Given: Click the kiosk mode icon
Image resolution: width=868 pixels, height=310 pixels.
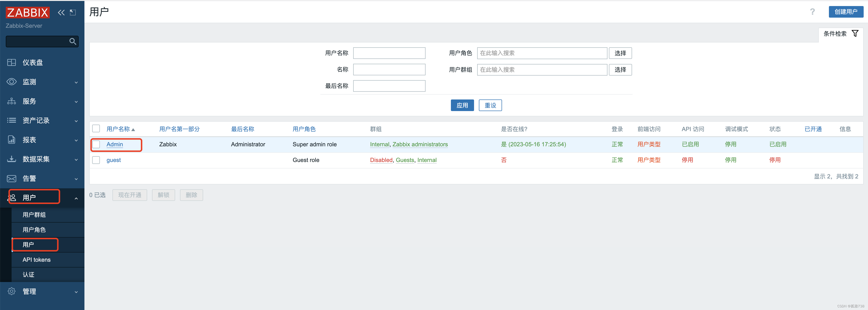Looking at the screenshot, I should pos(73,13).
